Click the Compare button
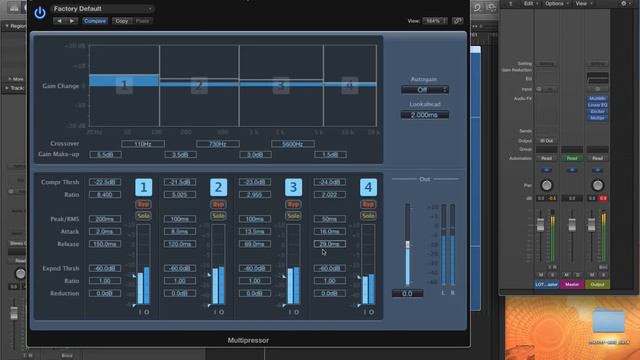The image size is (640, 360). [95, 21]
